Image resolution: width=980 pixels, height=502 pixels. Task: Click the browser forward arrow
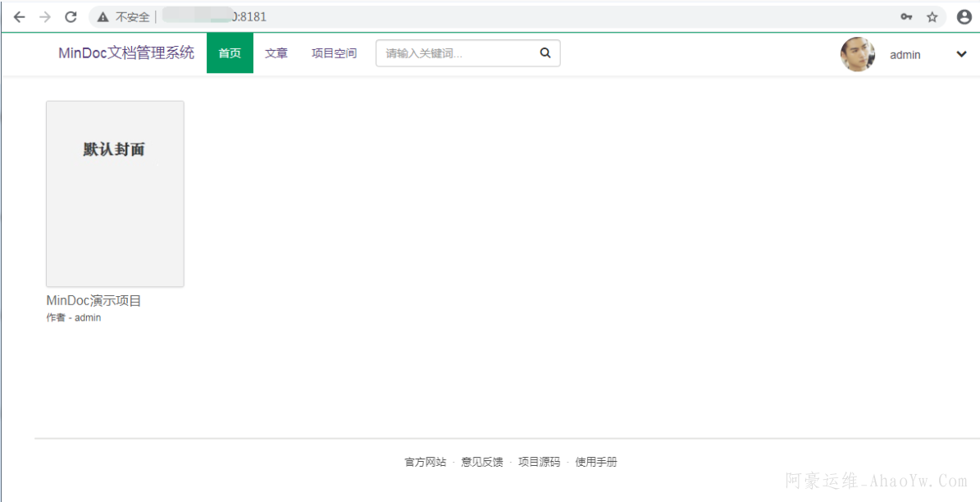click(x=45, y=16)
